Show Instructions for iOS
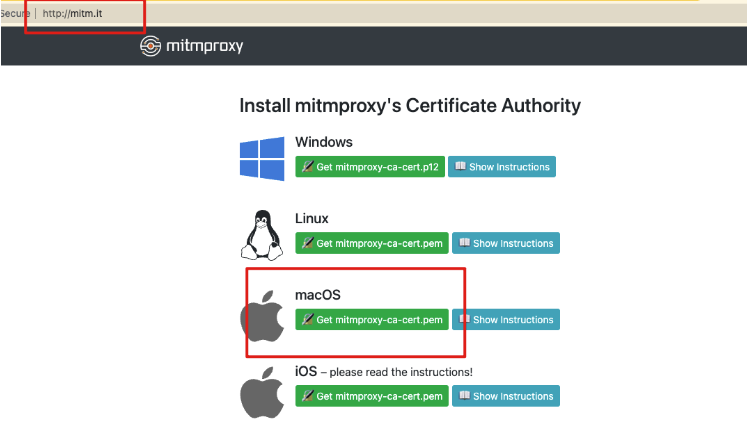747x422 pixels. click(x=506, y=396)
